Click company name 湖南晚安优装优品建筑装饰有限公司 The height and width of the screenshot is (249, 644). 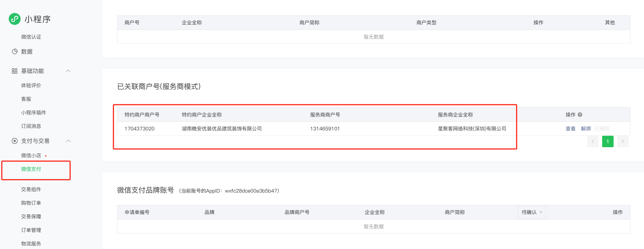(x=222, y=129)
